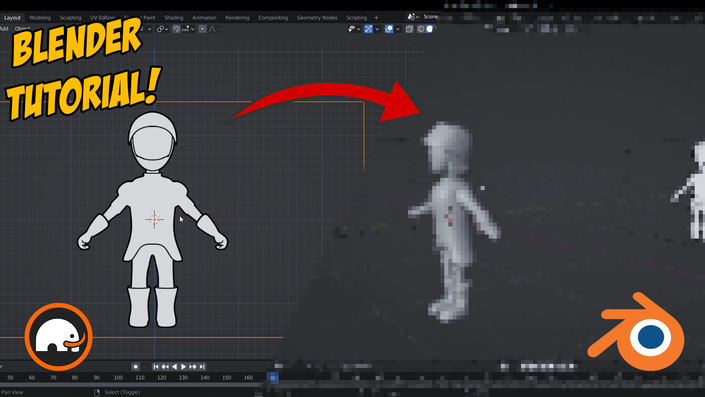Jump to the timeline start frame
This screenshot has width=705, height=397.
tap(156, 366)
